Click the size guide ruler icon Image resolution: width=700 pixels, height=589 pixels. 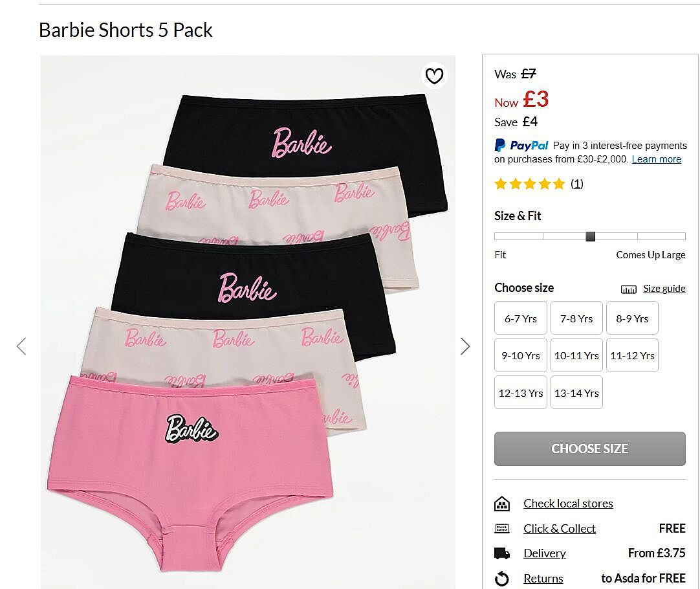(628, 289)
